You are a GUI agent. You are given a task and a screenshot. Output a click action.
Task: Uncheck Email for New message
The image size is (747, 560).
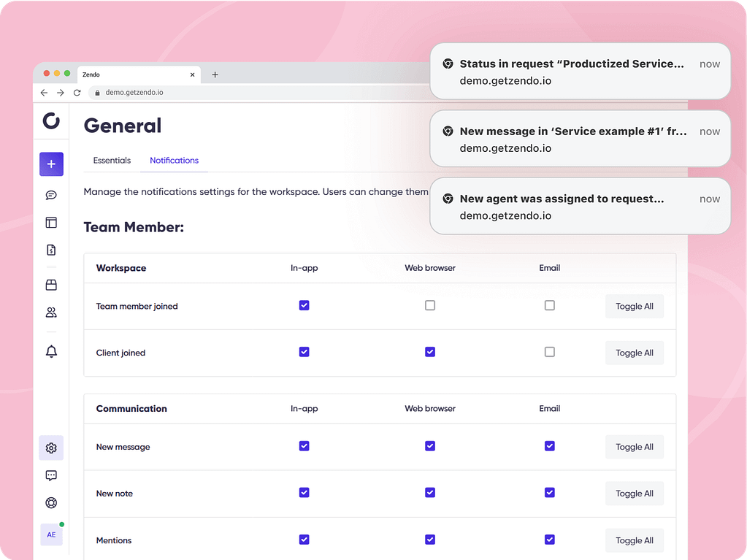pos(550,445)
